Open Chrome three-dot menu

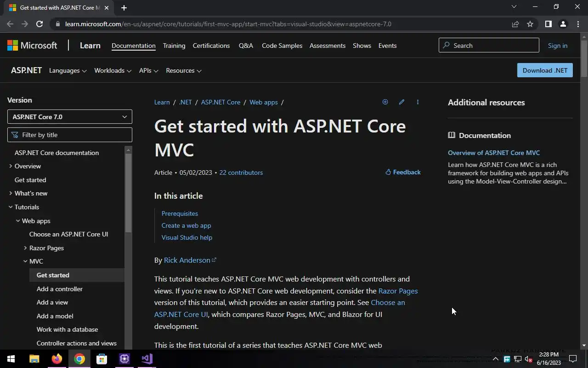tap(578, 24)
